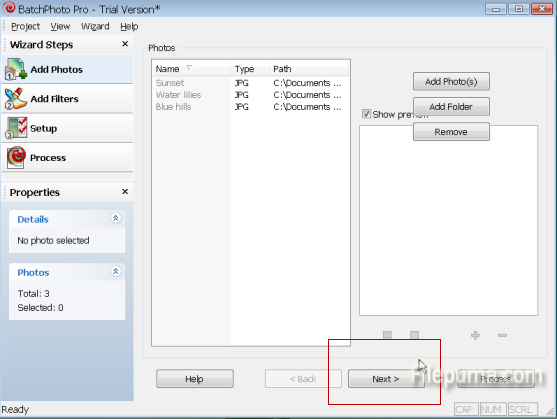Close the Properties panel
Image resolution: width=557 pixels, height=419 pixels.
click(x=125, y=191)
